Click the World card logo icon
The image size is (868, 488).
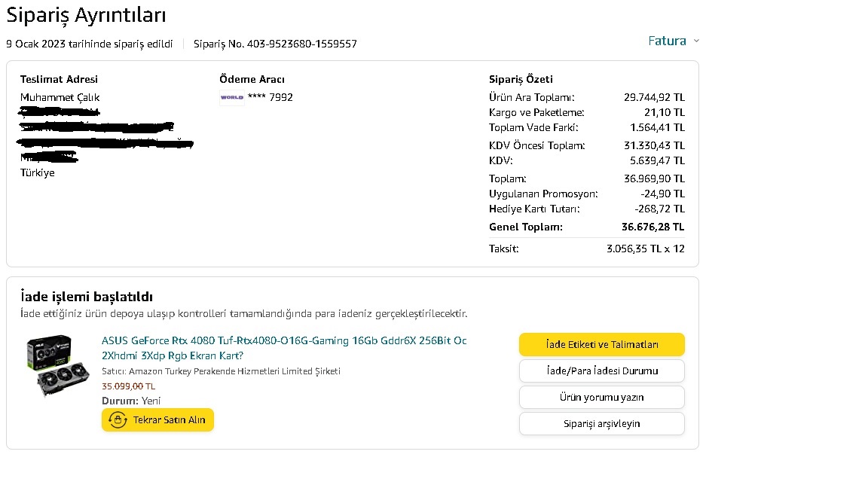[x=231, y=97]
